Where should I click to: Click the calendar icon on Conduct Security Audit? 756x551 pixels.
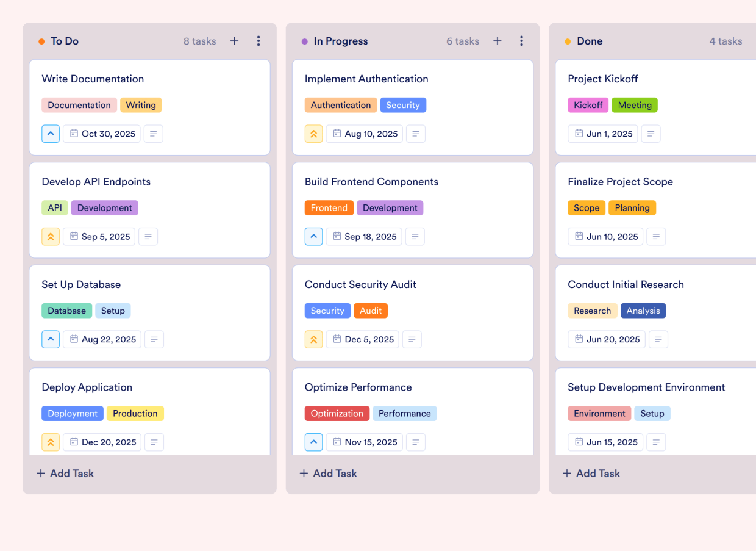coord(336,339)
